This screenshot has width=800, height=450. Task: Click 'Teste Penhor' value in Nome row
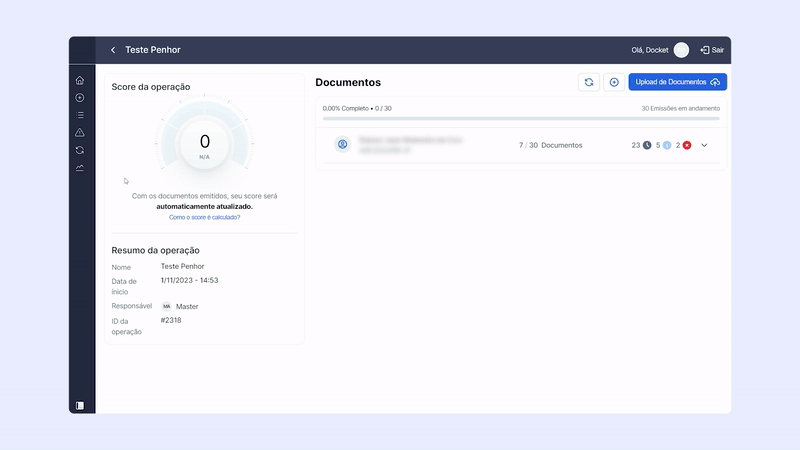tap(183, 266)
